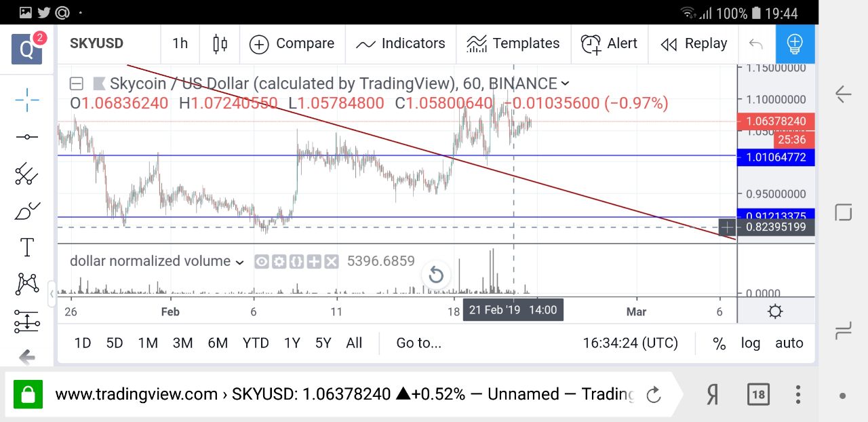
Task: Set the range to YTD
Action: [x=256, y=343]
